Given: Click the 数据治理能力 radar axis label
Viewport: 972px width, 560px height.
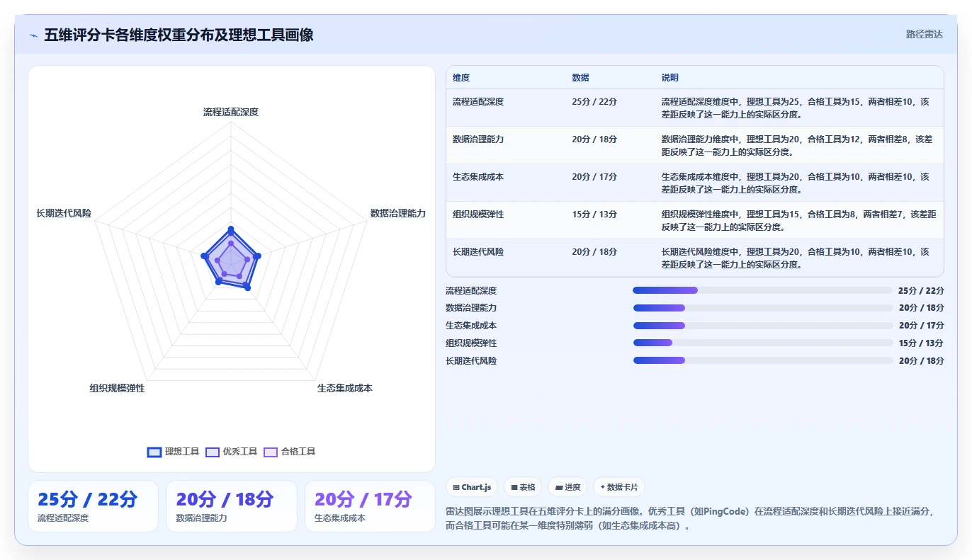Looking at the screenshot, I should point(398,213).
